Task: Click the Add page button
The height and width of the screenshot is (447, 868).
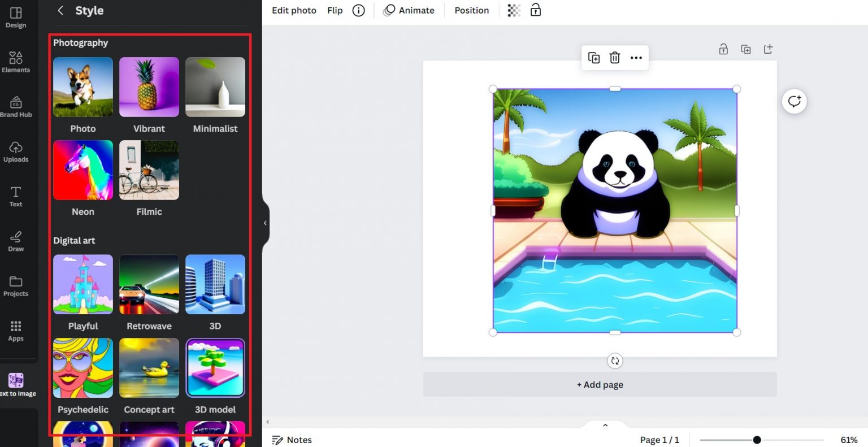Action: coord(600,384)
